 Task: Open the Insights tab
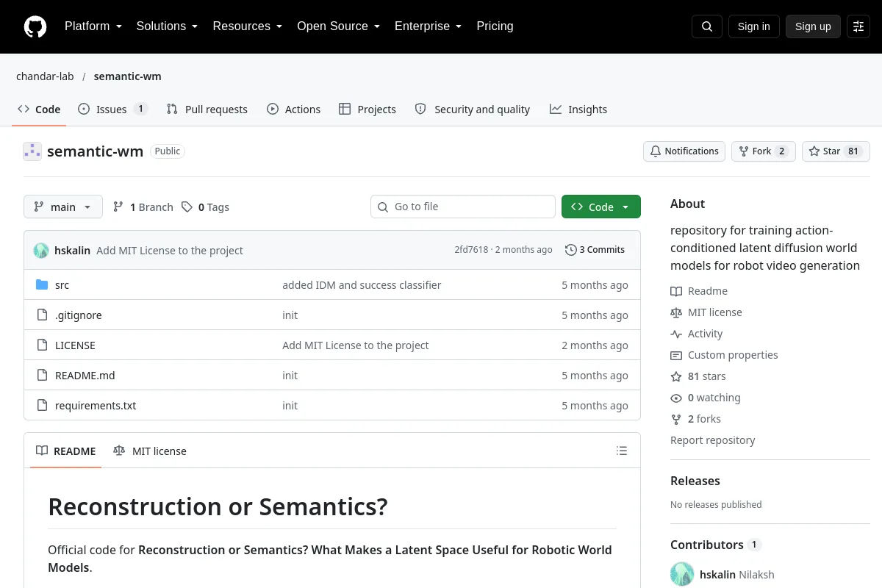coord(578,110)
